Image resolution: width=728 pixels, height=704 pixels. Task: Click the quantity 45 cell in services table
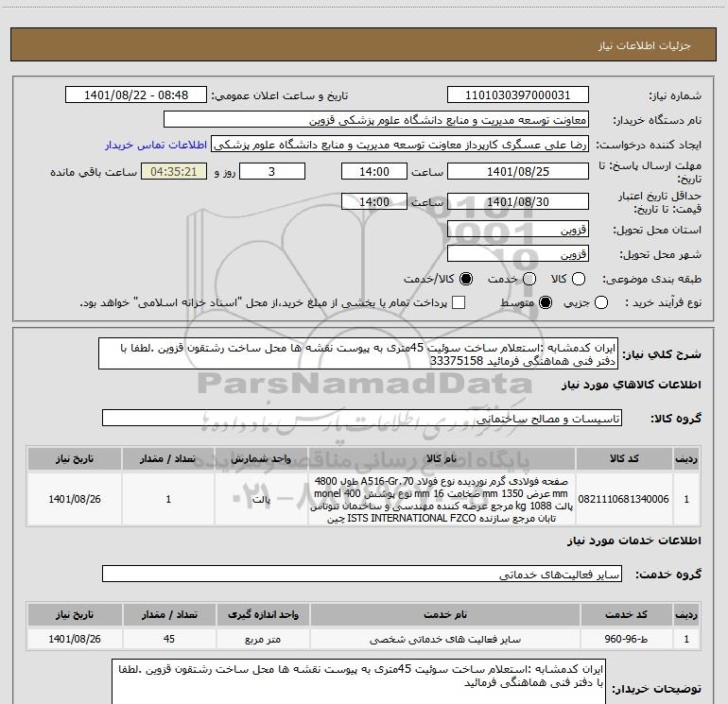tap(169, 639)
